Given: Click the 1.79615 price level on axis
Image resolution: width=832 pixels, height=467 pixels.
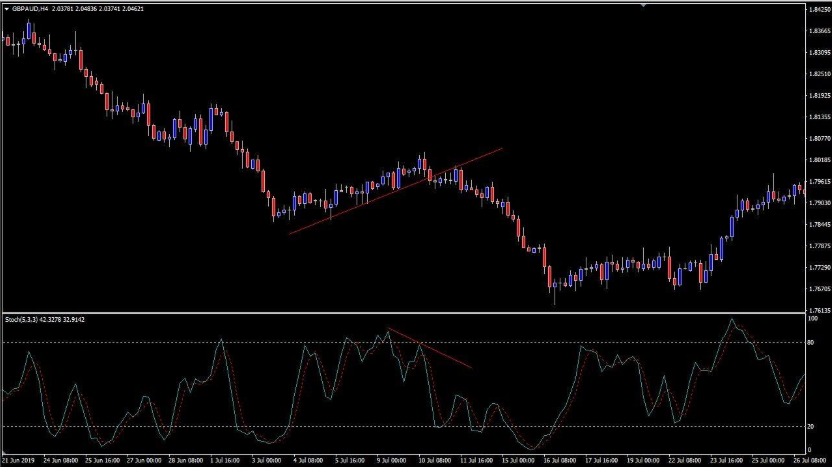Looking at the screenshot, I should click(x=819, y=181).
